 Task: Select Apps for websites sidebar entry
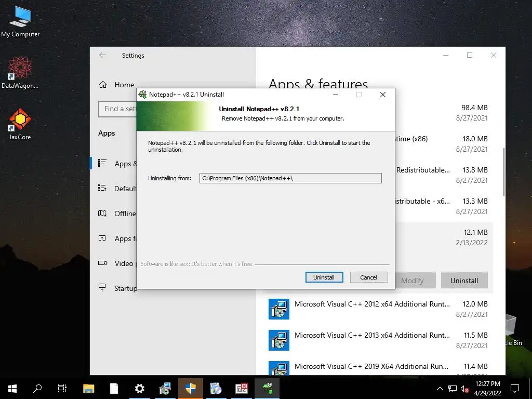pos(117,238)
